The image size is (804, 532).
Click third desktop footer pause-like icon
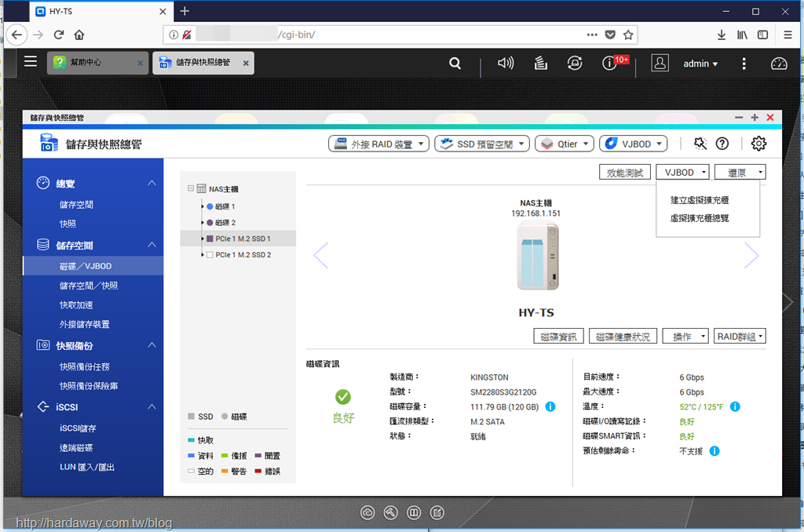click(414, 512)
